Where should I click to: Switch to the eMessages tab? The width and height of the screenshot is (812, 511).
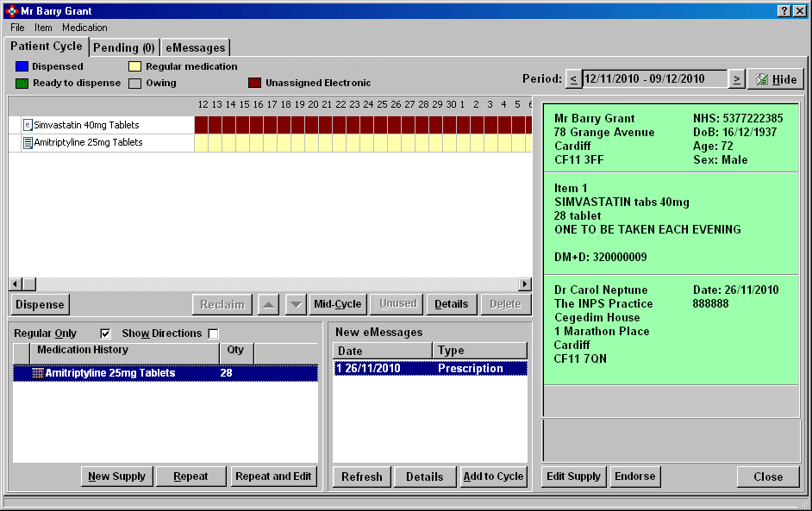pyautogui.click(x=196, y=47)
